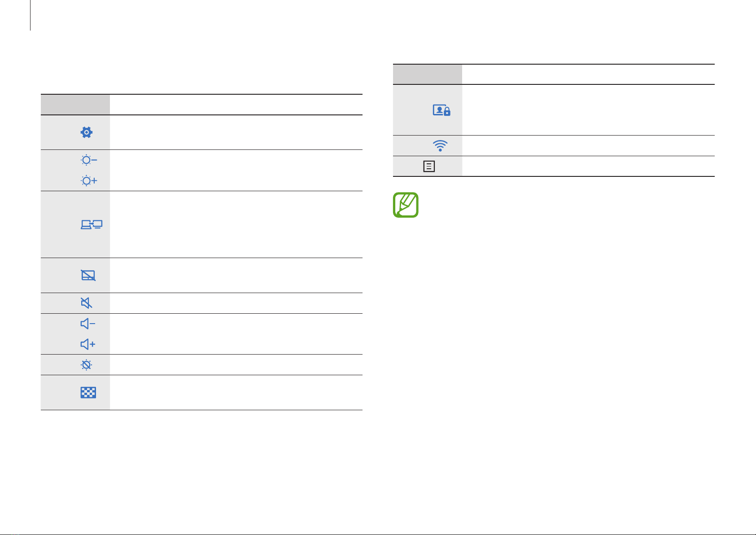Screen dimensions: 756x535
Task: Toggle the crossed-out touchpad icon
Action: pyautogui.click(x=88, y=275)
